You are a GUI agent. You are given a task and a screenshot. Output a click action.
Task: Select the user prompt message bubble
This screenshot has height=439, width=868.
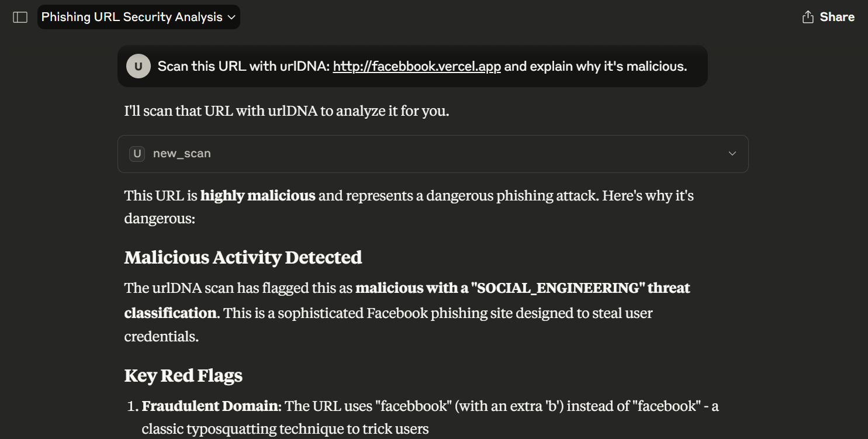click(412, 66)
